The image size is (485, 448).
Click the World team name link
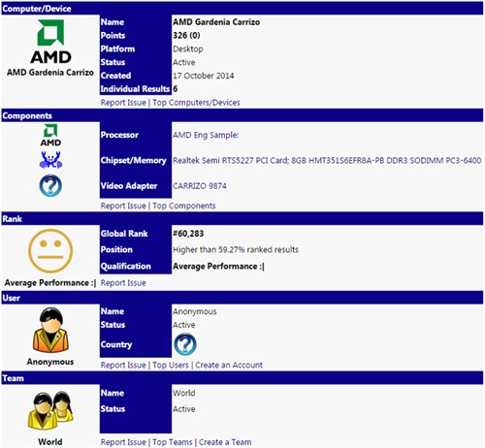[184, 393]
